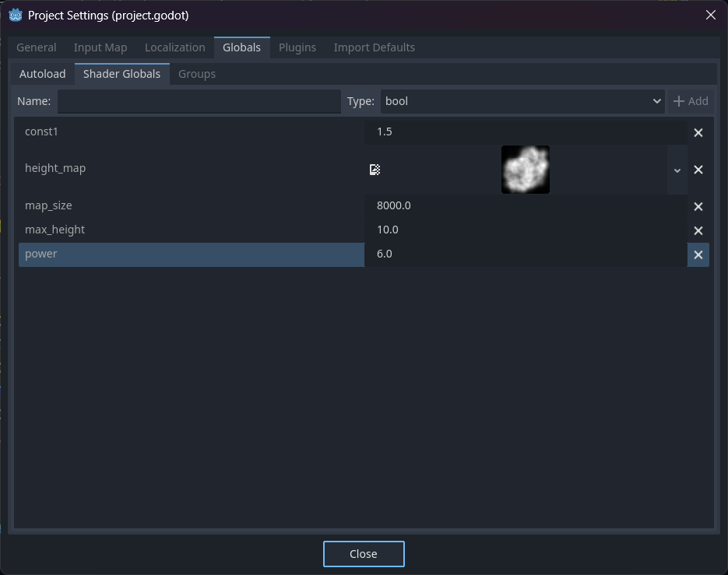Click the texture icon beside height_map

(x=375, y=170)
